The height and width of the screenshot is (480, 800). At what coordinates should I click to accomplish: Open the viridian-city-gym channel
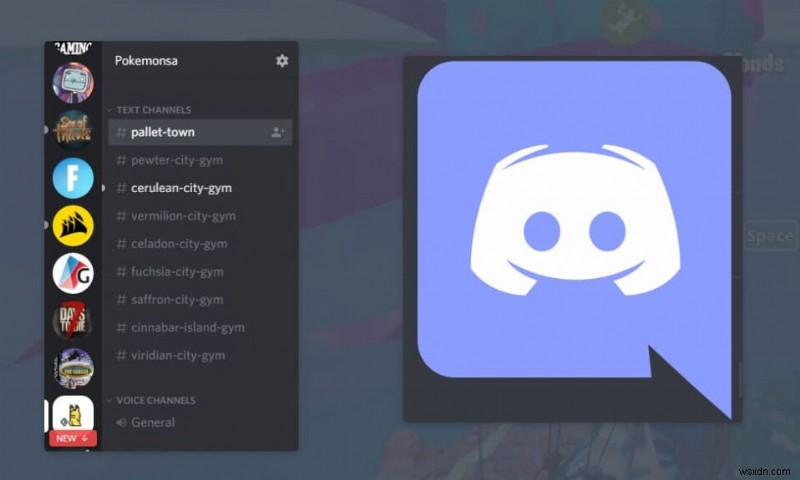click(x=200, y=356)
